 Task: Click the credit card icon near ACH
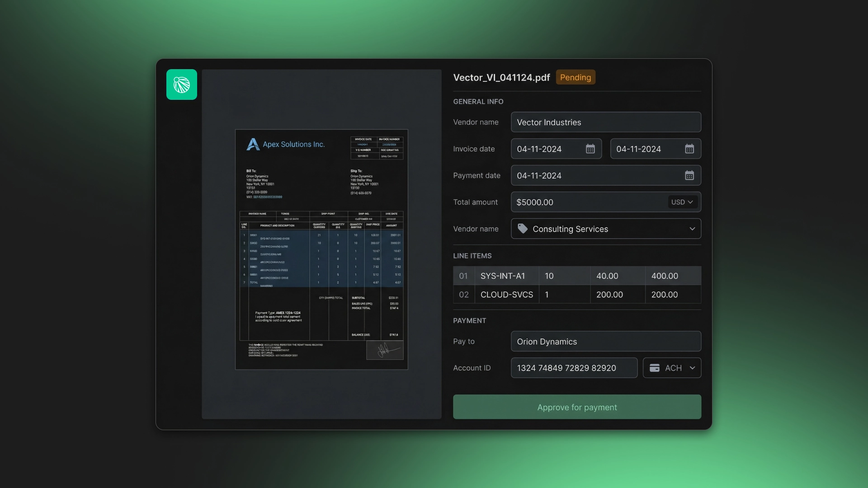coord(654,368)
